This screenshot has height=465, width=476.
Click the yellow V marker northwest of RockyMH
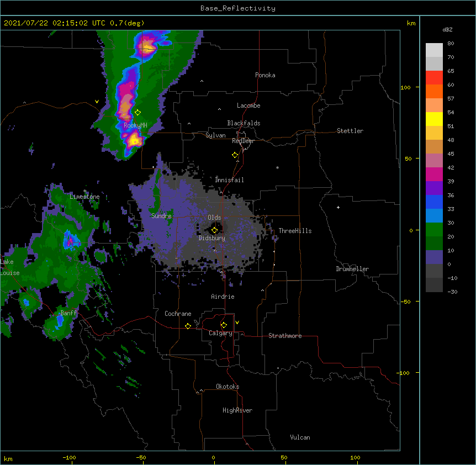pos(97,102)
